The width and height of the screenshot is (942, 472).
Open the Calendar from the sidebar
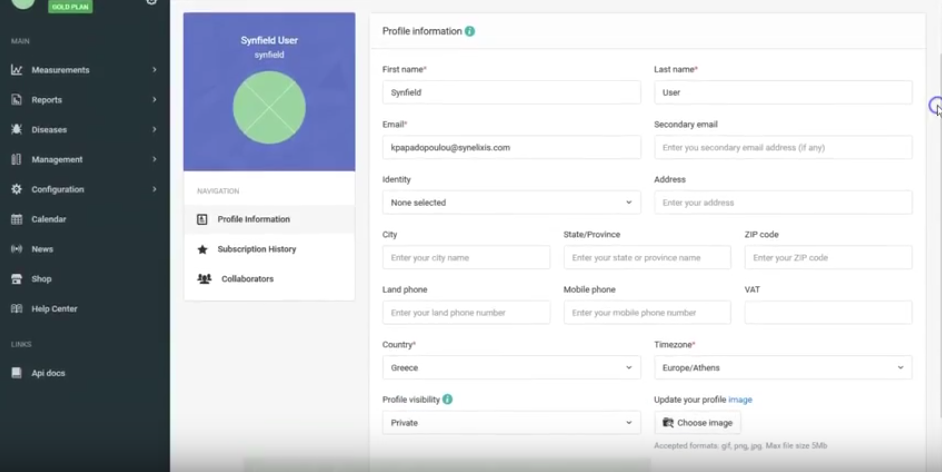(48, 219)
